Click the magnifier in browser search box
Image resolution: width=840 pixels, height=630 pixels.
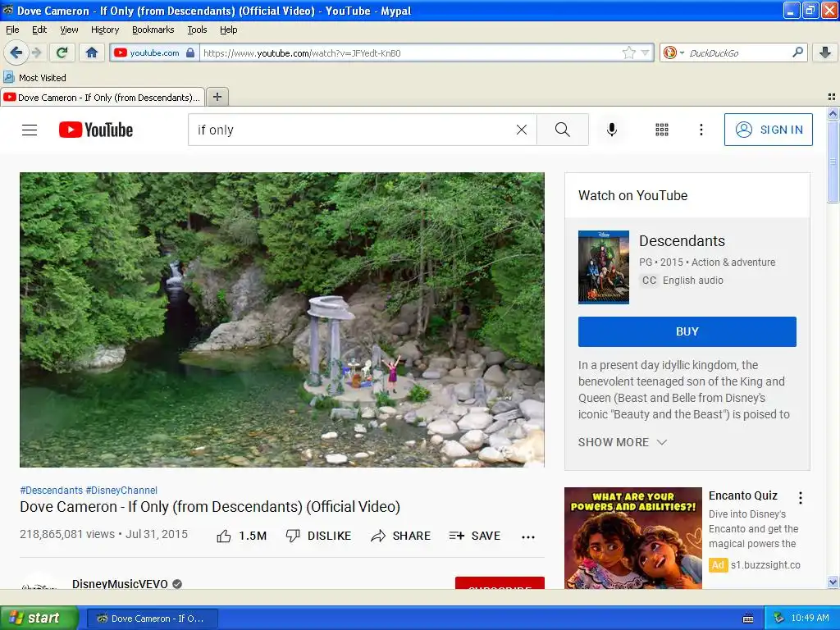click(797, 52)
